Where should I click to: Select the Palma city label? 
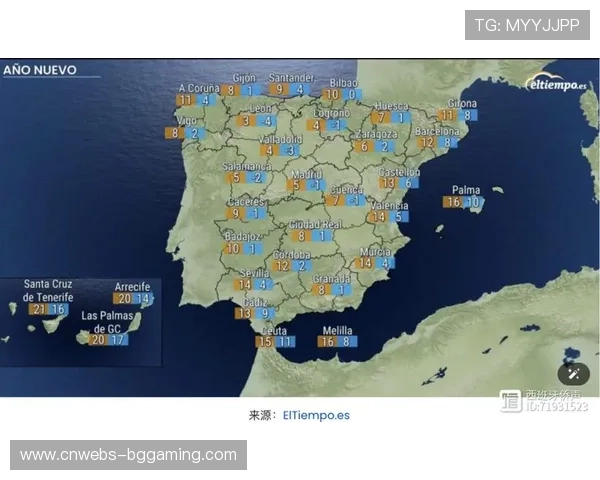[466, 189]
